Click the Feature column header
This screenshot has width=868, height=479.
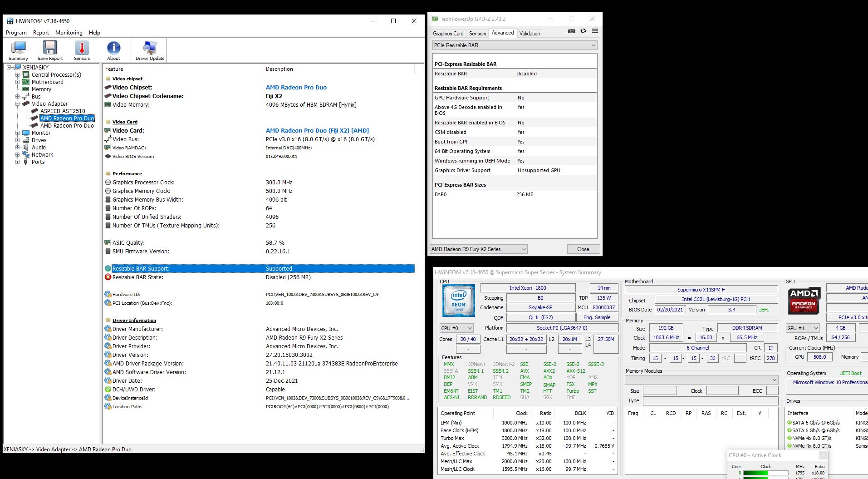182,69
